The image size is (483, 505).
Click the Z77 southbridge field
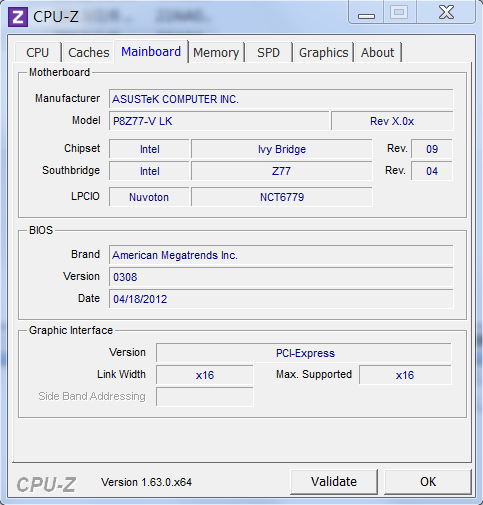click(x=282, y=171)
